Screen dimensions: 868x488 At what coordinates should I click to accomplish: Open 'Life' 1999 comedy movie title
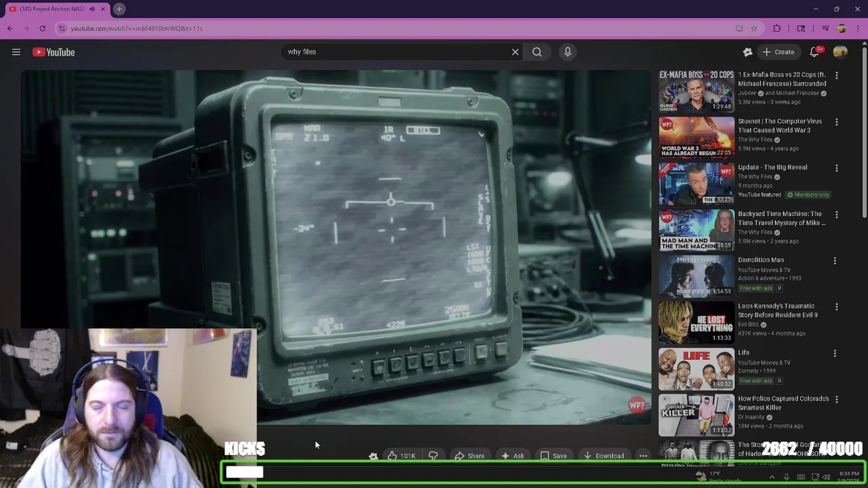[744, 352]
